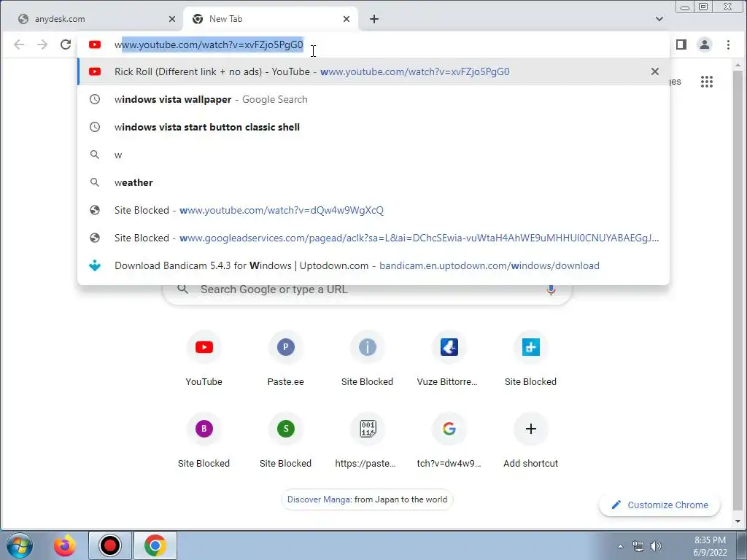The width and height of the screenshot is (747, 560).
Task: Open the Discover Manga doodle link
Action: click(368, 499)
